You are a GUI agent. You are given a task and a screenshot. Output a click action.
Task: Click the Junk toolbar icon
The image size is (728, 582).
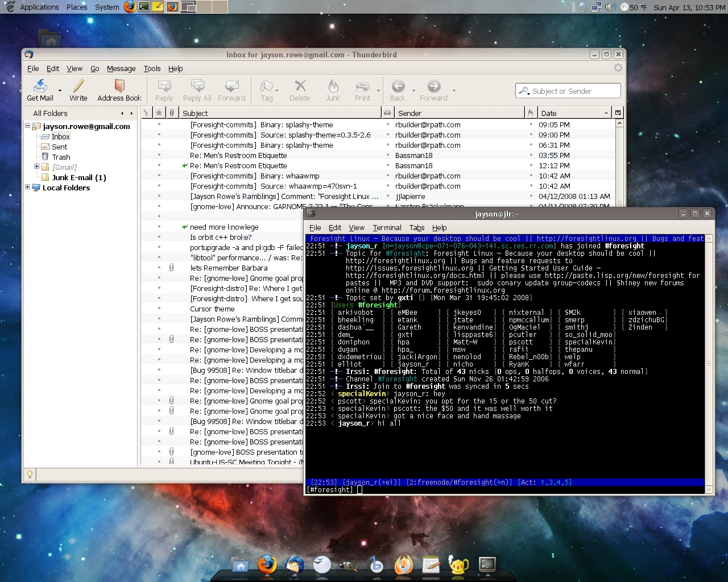tap(333, 86)
